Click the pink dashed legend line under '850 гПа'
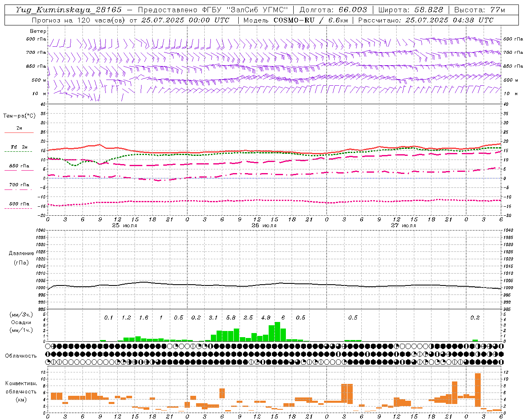 [19, 171]
